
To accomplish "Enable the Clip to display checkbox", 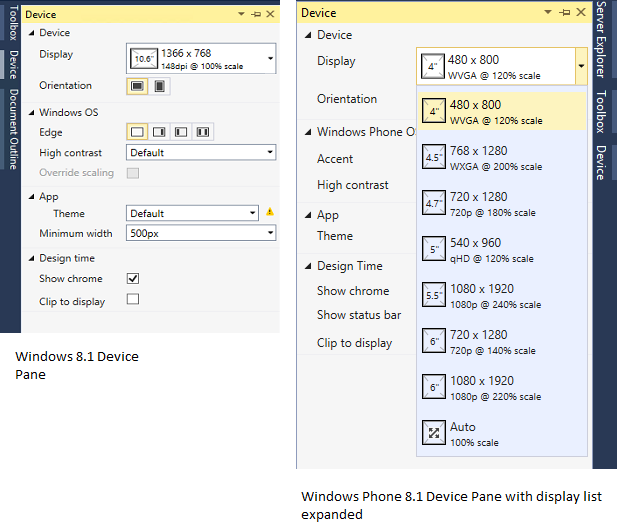I will [x=133, y=299].
